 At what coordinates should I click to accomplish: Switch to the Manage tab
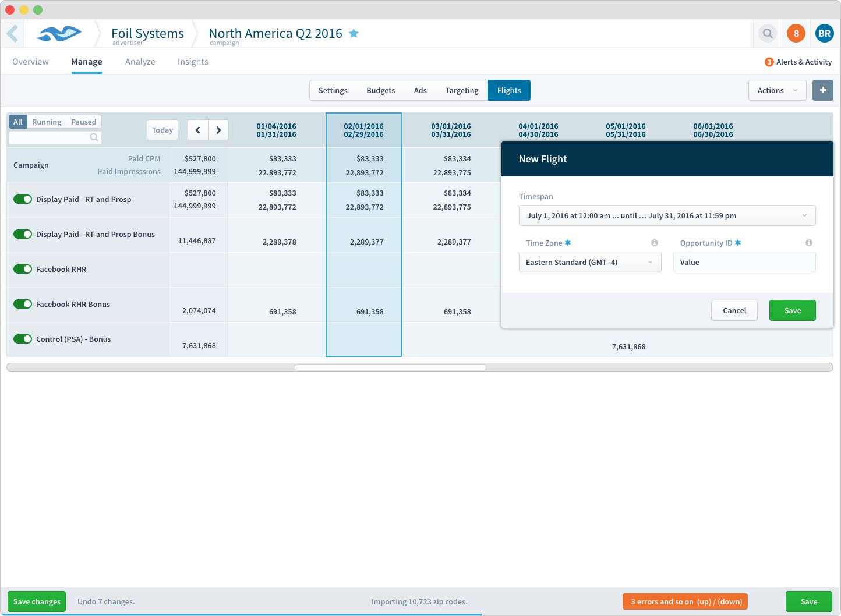tap(87, 62)
